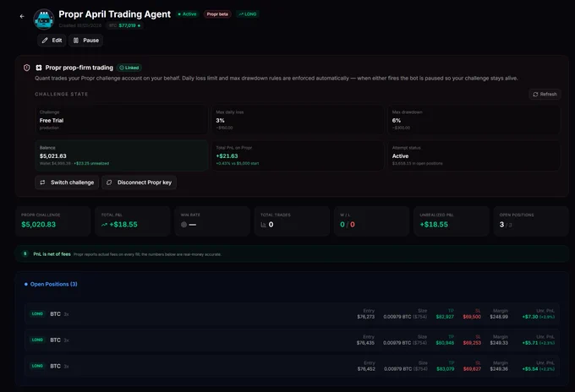The image size is (575, 392).
Task: Click the Attempt status Active value
Action: coord(400,156)
